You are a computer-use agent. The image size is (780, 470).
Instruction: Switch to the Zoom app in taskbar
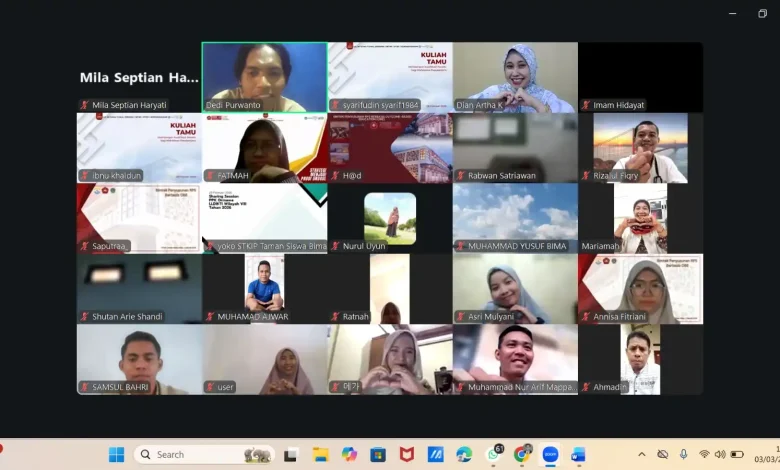[550, 454]
